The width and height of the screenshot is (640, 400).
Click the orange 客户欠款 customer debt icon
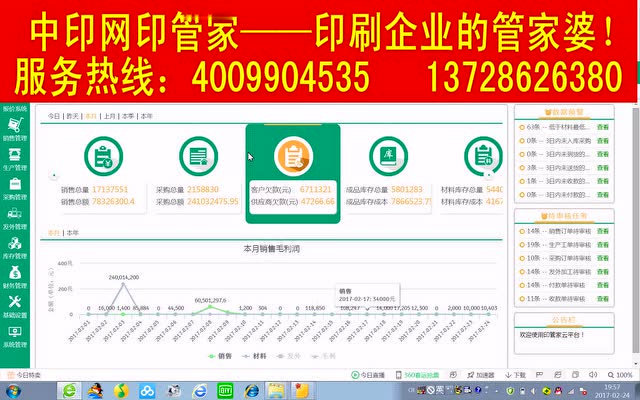point(293,156)
